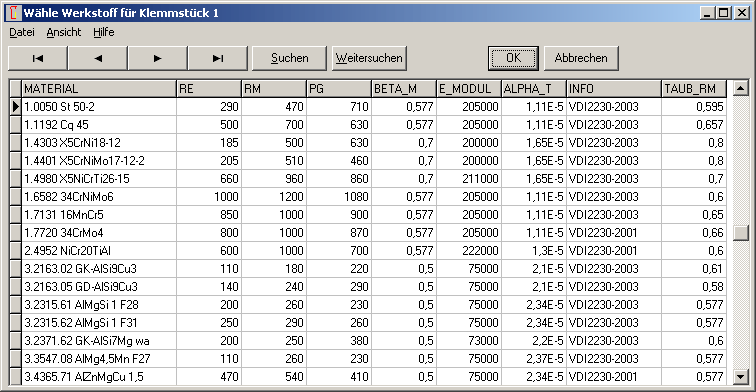756x392 pixels.
Task: Click row selector for 1.6582 34CrNiMo6
Action: tap(15, 197)
